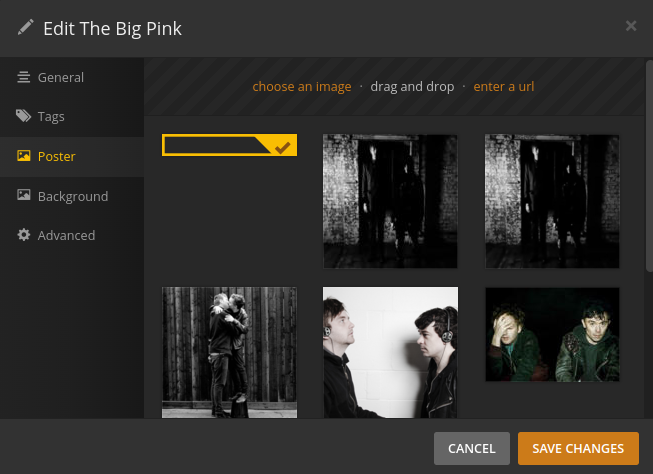
Task: Click the Tags label icon
Action: tap(23, 116)
